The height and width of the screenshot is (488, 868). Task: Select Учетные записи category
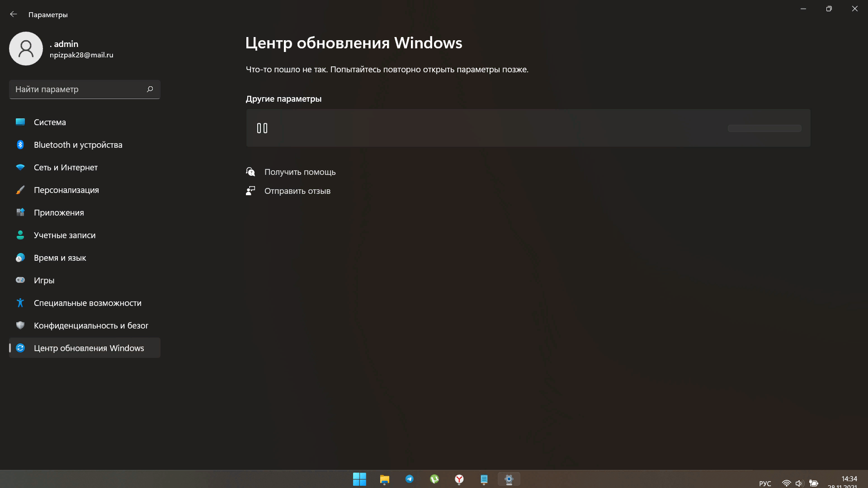(x=85, y=235)
